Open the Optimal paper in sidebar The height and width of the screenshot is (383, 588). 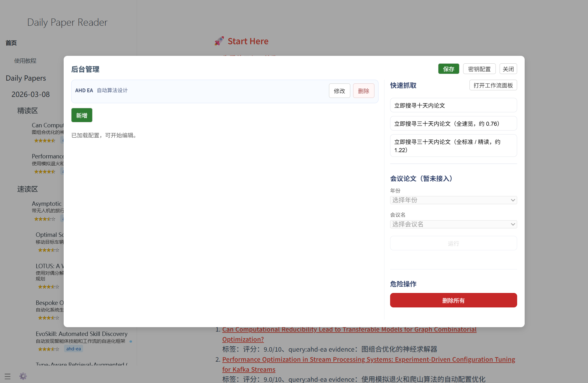tap(50, 235)
